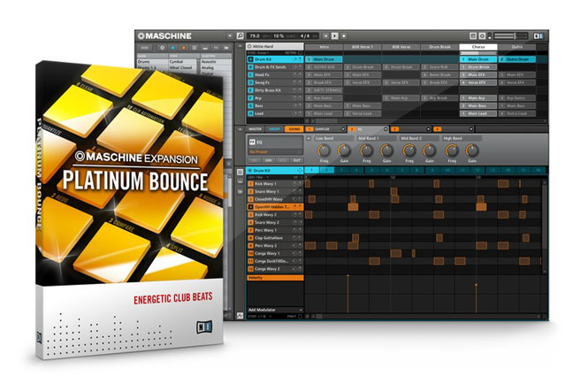Edit the 4/4 time signature field

coord(305,36)
